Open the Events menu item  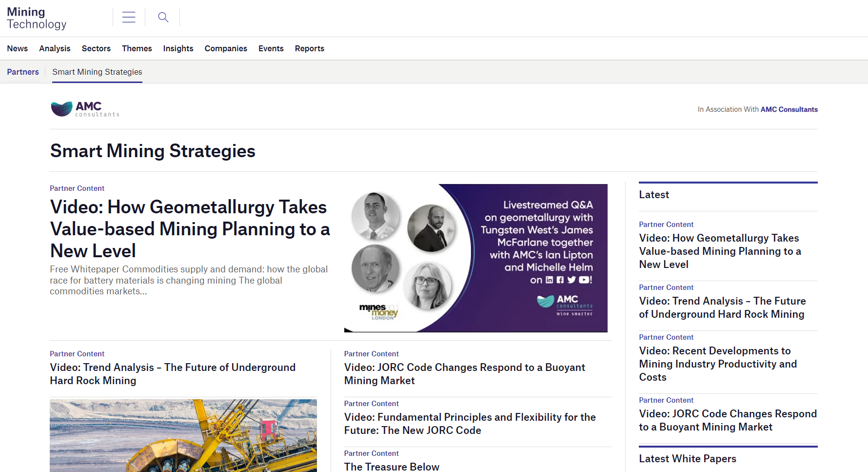(x=271, y=48)
